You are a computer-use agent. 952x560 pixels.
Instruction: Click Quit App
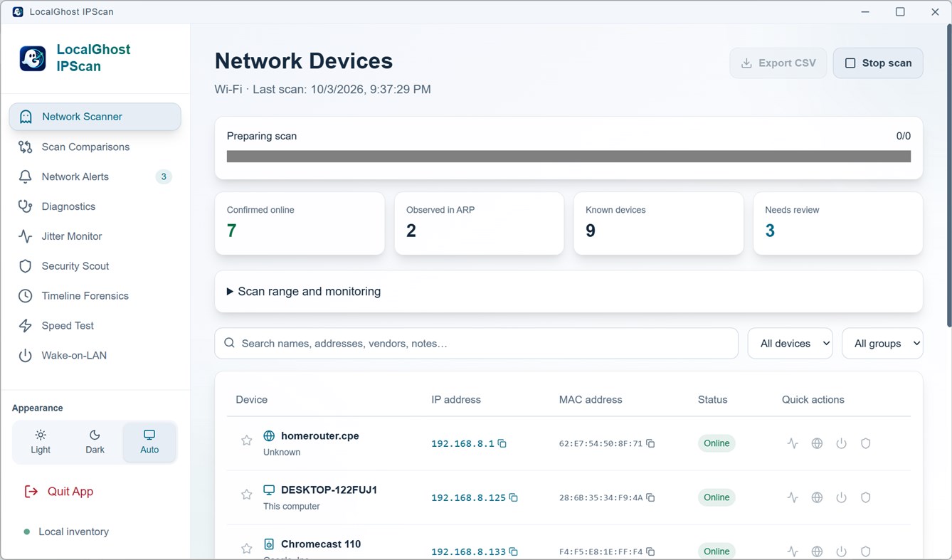tap(60, 491)
